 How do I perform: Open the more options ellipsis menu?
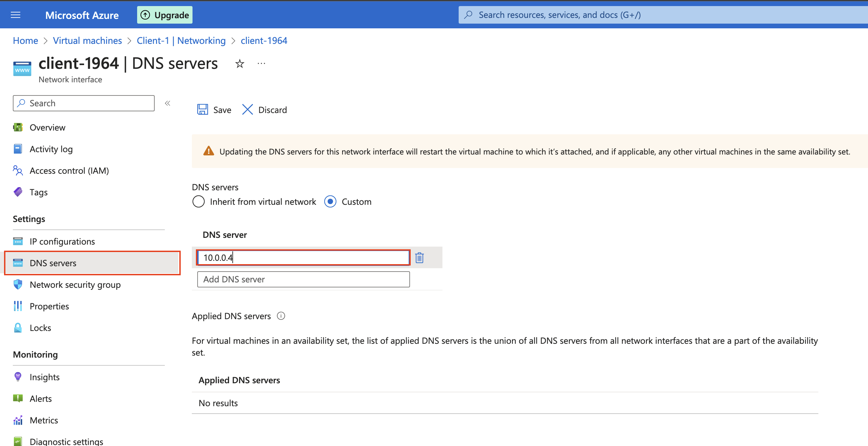click(x=261, y=63)
